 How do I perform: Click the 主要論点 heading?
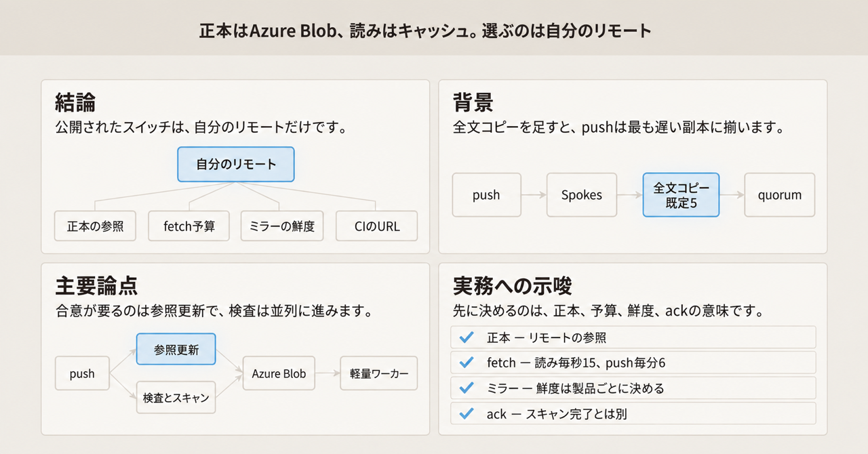click(96, 285)
